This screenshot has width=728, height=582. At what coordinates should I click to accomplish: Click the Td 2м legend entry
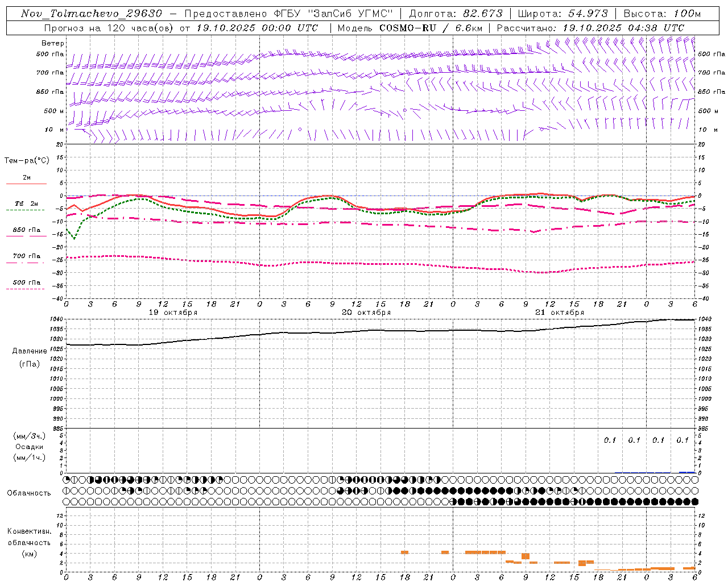tap(26, 203)
